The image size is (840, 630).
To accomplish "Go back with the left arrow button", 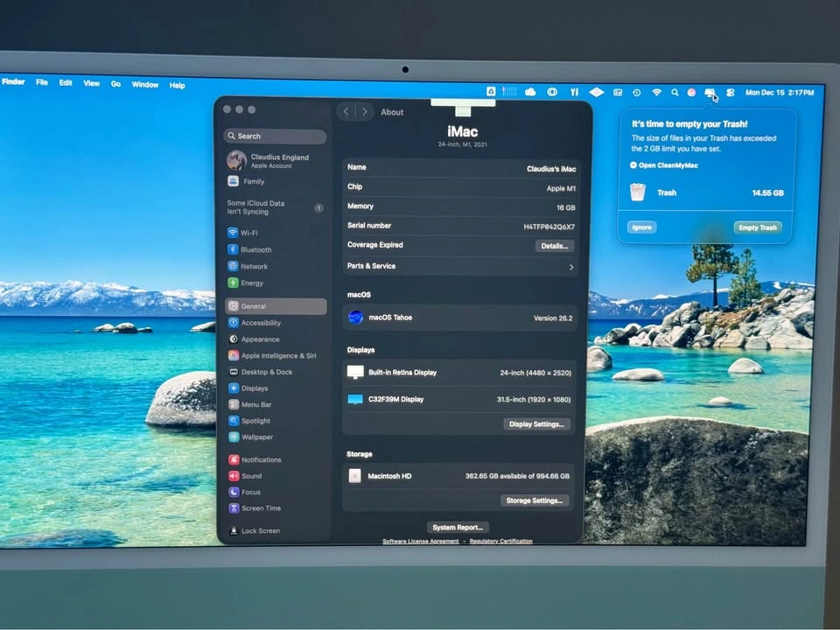I will point(346,111).
